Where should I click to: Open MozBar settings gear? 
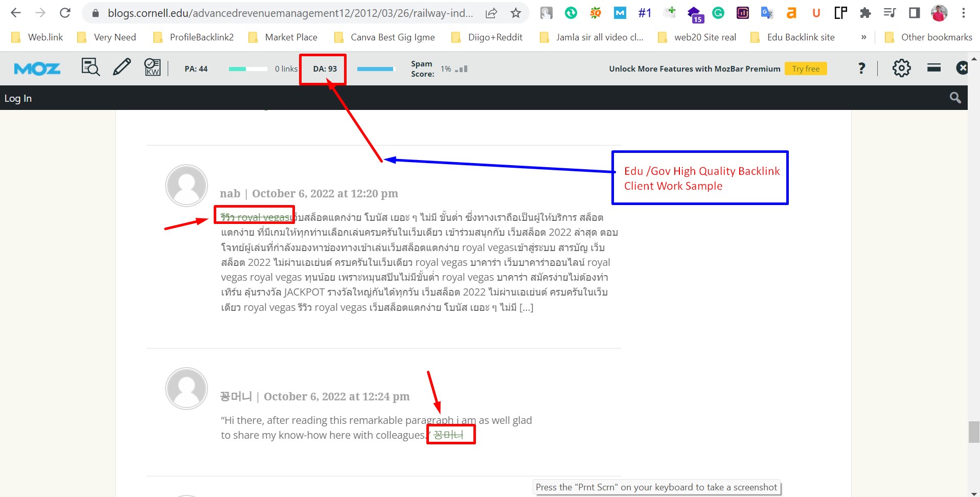pyautogui.click(x=901, y=68)
